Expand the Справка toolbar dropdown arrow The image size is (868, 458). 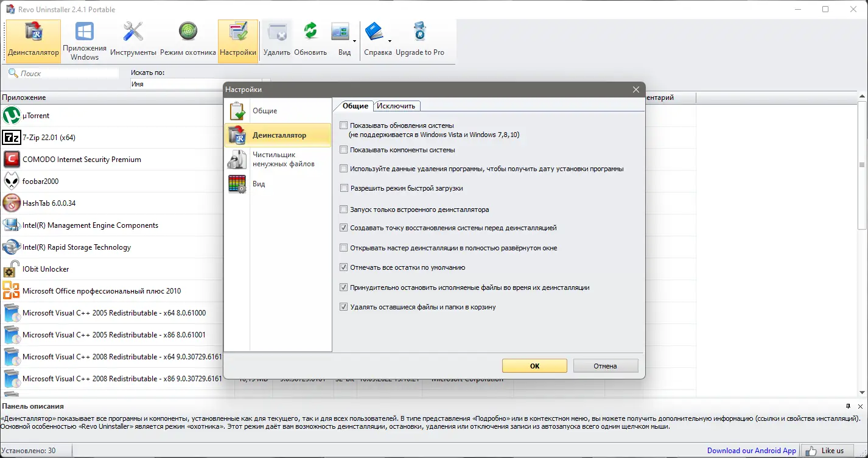click(390, 41)
